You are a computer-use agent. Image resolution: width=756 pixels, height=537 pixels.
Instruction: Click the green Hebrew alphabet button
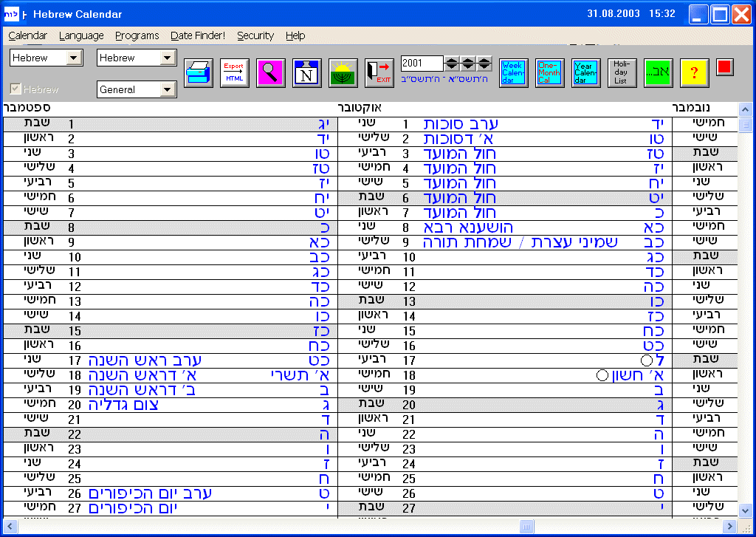click(x=658, y=73)
